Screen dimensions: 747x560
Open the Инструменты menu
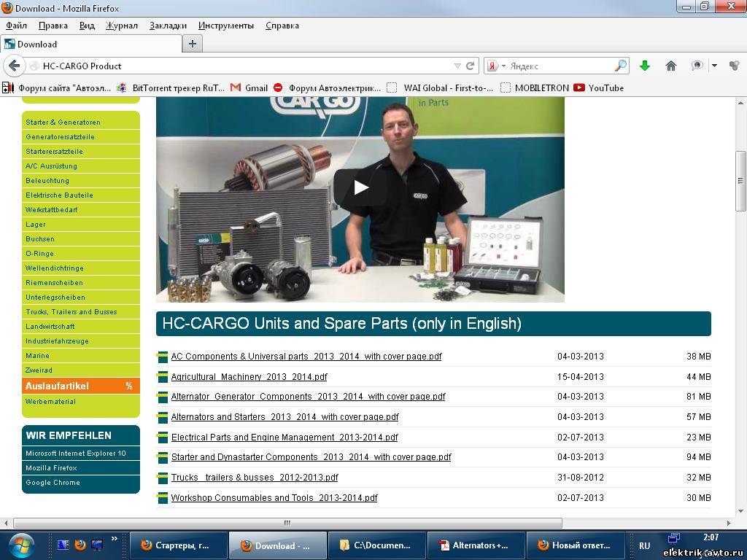[x=226, y=26]
